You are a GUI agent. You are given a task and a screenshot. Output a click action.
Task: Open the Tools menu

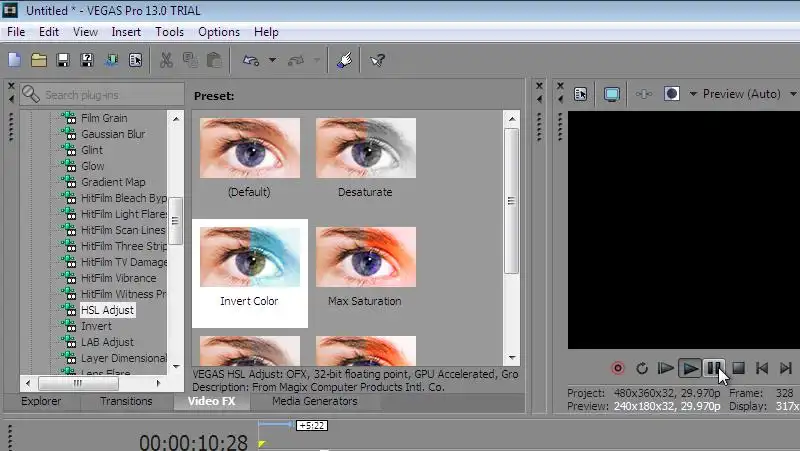click(169, 32)
